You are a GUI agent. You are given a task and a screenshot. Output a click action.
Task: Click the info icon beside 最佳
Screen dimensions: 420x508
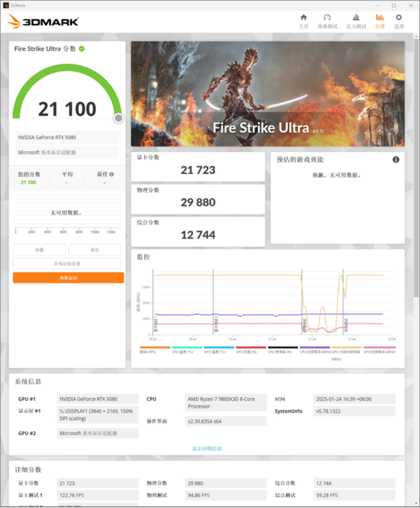click(112, 174)
